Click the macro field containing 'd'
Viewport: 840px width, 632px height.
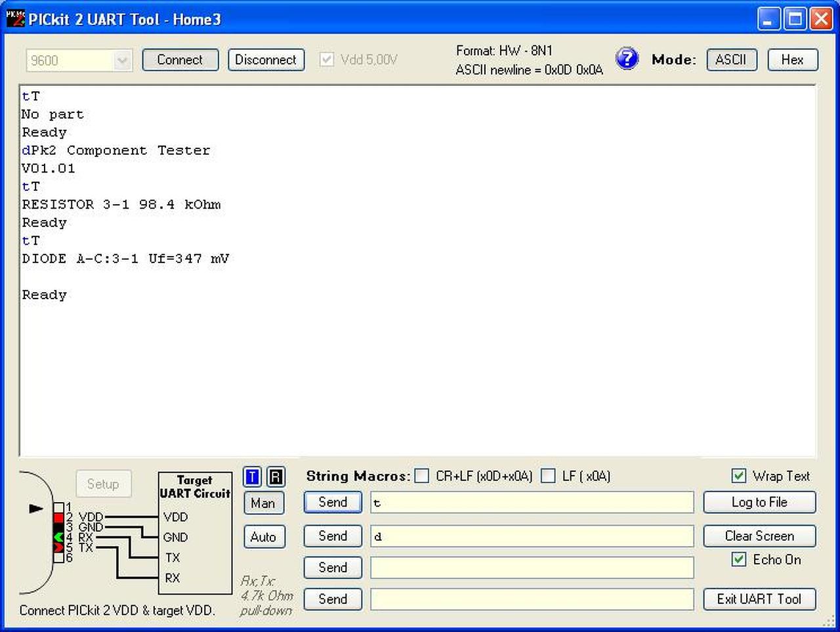532,536
